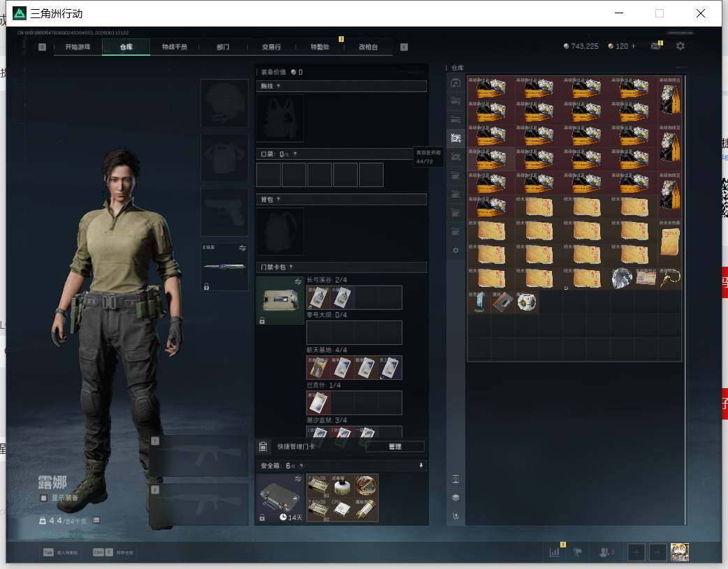Open the settings gear at top right
Viewport: 728px width, 569px height.
coord(680,46)
